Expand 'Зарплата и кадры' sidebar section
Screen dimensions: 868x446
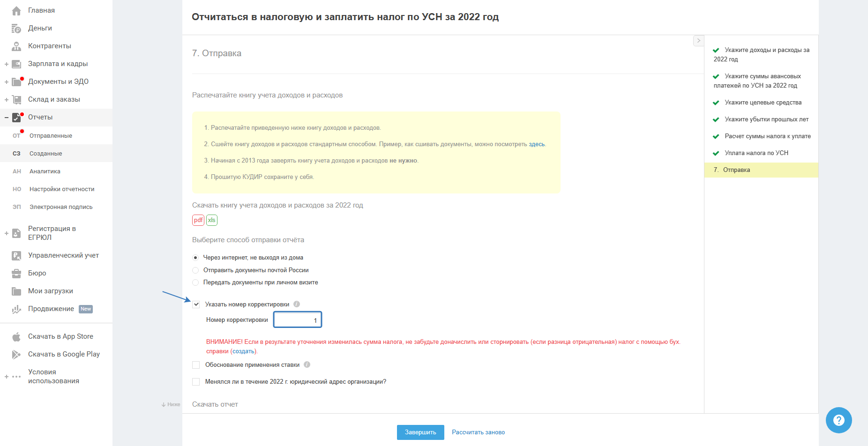tap(7, 64)
